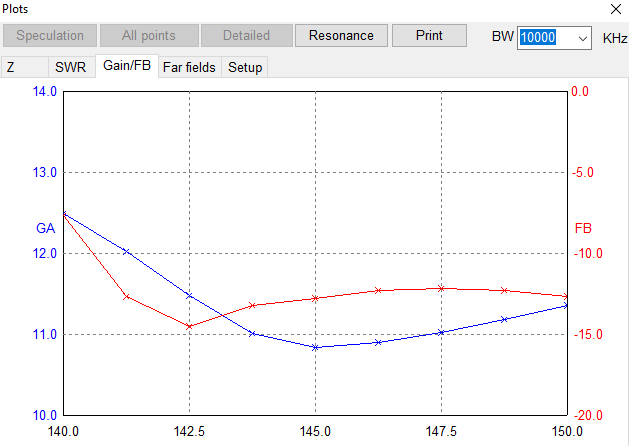Expand the BW bandwidth dropdown arrow

tap(583, 38)
